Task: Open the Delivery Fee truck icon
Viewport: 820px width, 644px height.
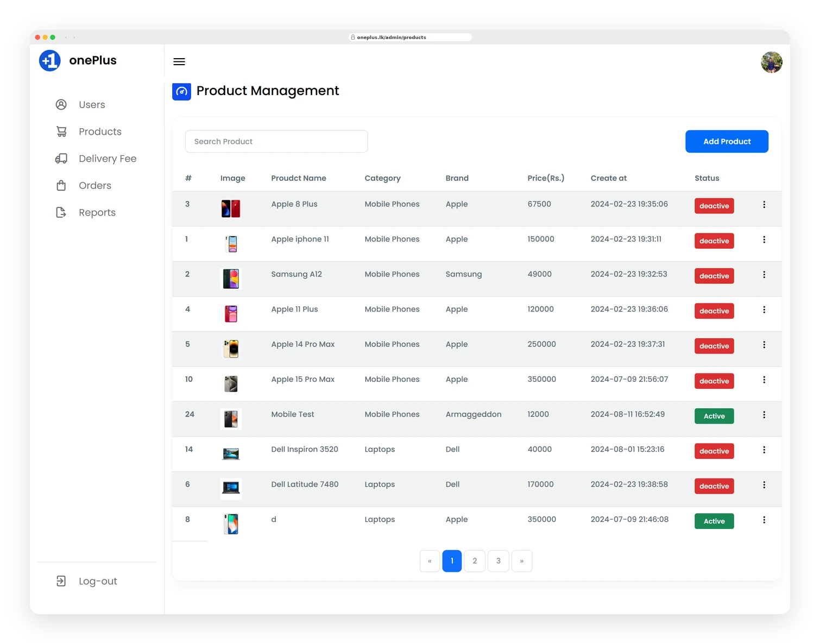Action: (61, 159)
